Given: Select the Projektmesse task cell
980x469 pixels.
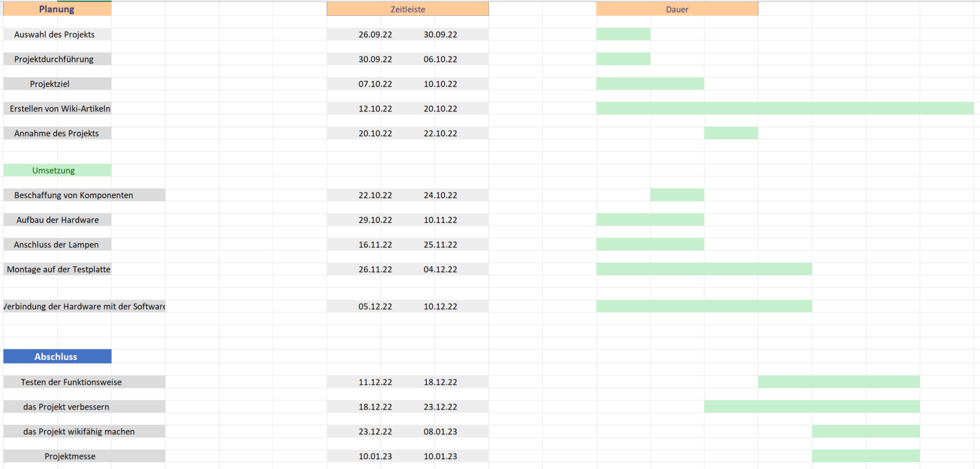Looking at the screenshot, I should (x=70, y=456).
